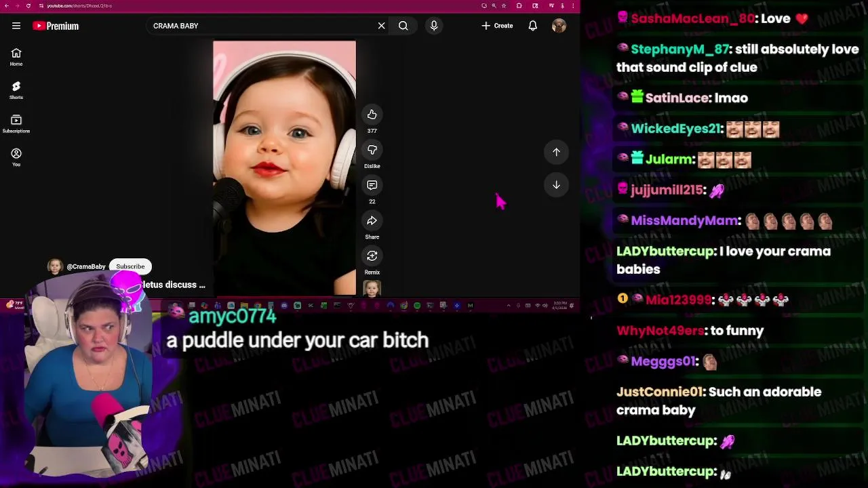Clear the search box with the X
This screenshot has height=488, width=868.
pos(381,26)
